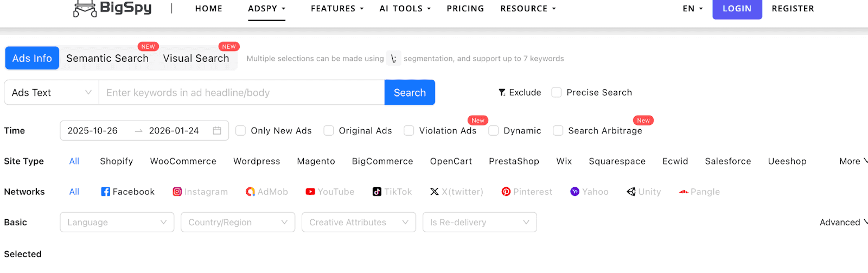This screenshot has width=868, height=273.
Task: Open the EN language selector
Action: pyautogui.click(x=693, y=9)
